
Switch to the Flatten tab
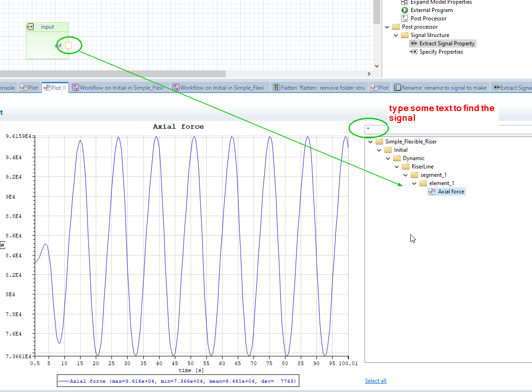pos(318,88)
